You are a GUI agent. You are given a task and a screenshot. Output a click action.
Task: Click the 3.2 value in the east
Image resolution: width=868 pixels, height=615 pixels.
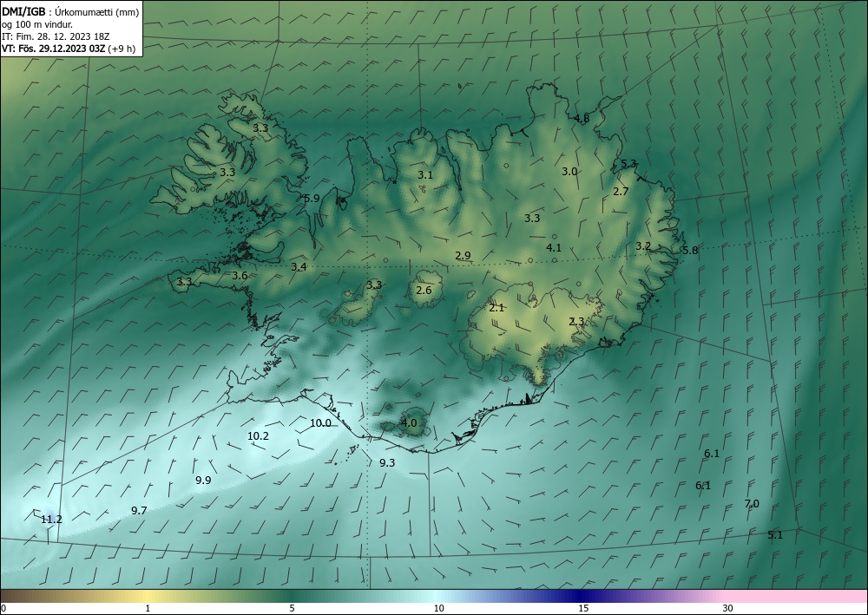coord(642,246)
